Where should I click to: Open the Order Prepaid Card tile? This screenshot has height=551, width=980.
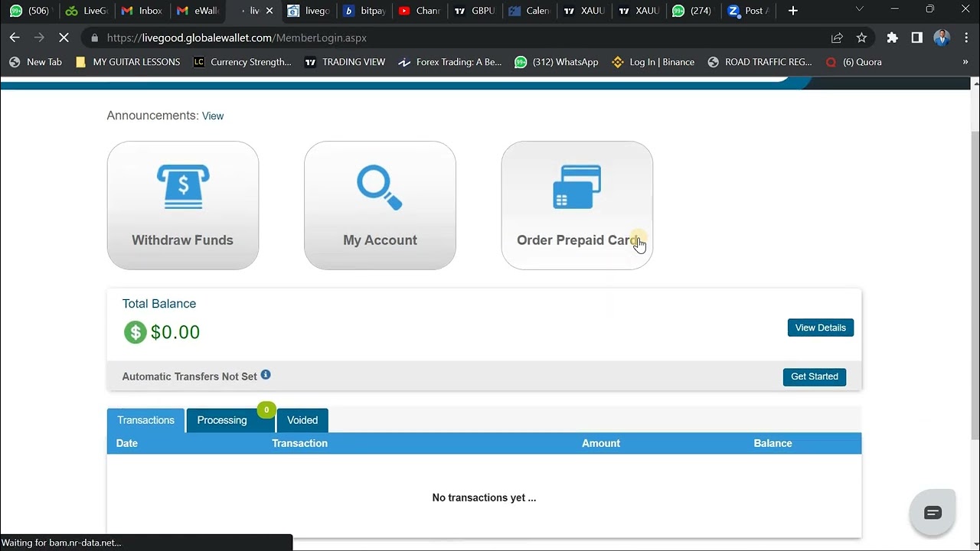click(577, 205)
